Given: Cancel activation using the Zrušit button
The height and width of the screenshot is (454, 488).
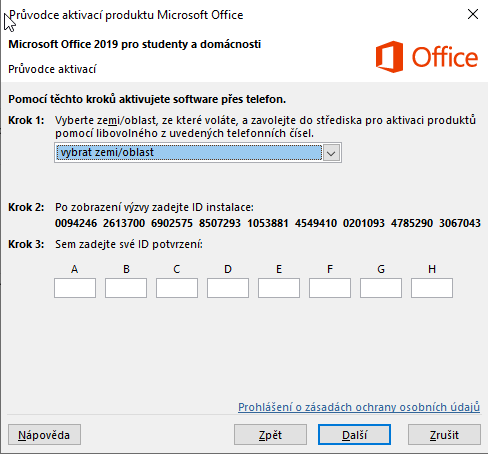Looking at the screenshot, I should click(444, 435).
